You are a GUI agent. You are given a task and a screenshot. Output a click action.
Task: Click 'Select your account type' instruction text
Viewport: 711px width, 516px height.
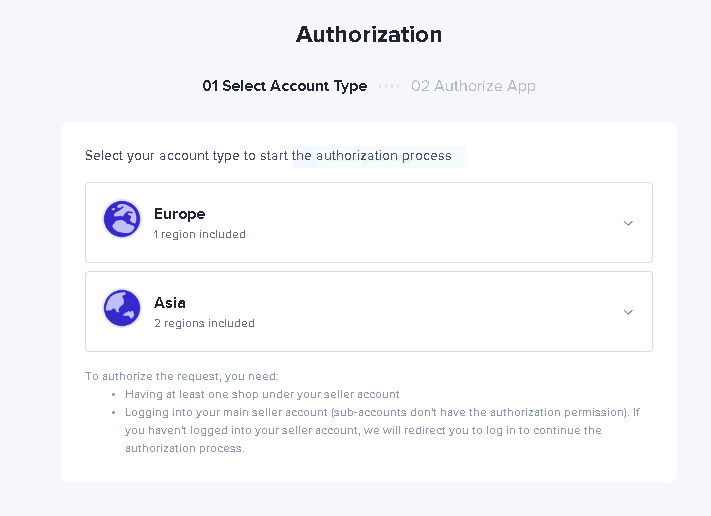[268, 156]
